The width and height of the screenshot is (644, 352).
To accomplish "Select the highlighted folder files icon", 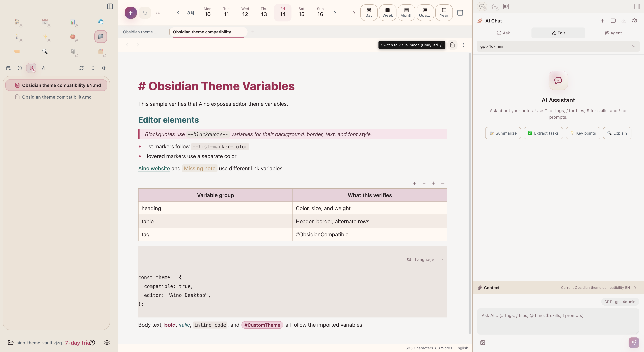I will point(101,37).
